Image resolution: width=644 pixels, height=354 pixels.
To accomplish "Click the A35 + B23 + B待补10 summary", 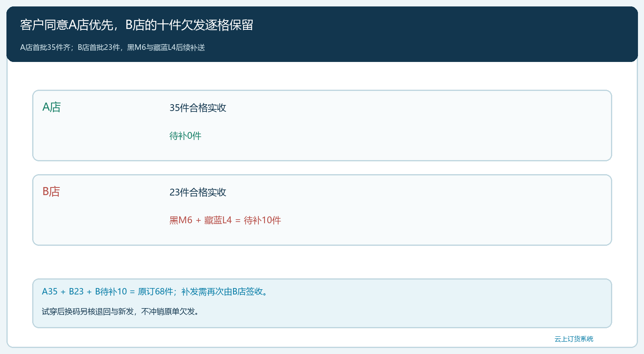I will click(155, 292).
